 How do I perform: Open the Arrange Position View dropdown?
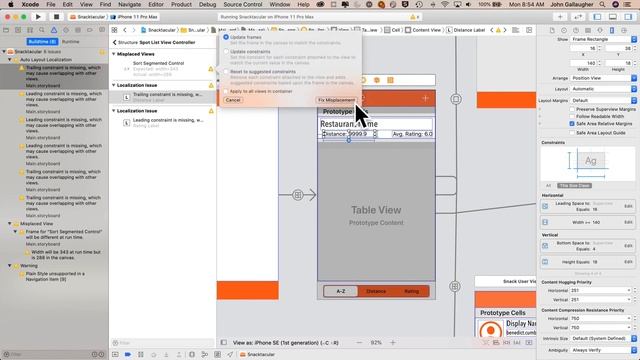pyautogui.click(x=604, y=78)
